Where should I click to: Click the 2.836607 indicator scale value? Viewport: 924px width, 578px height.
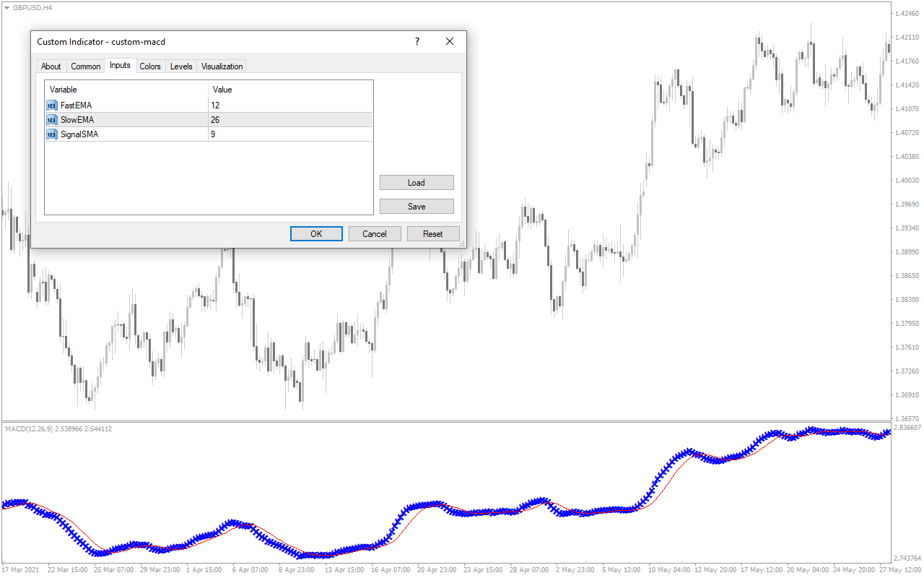coord(907,428)
